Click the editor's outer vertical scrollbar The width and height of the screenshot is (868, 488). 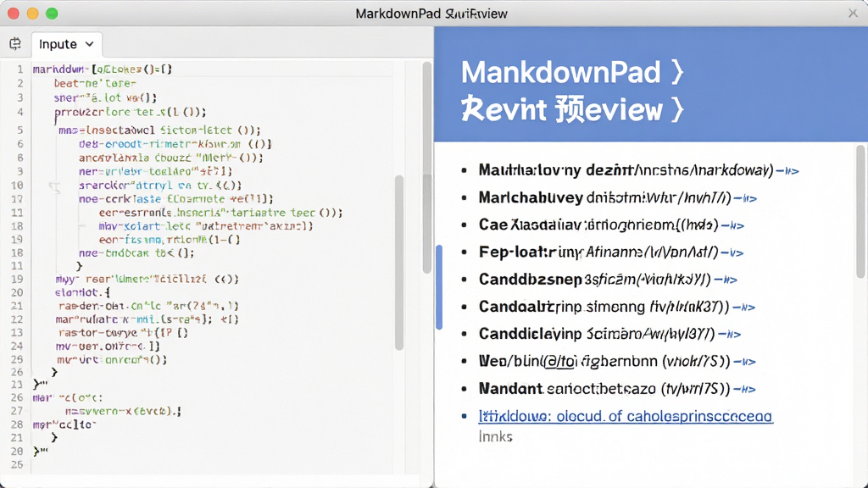coord(427,168)
